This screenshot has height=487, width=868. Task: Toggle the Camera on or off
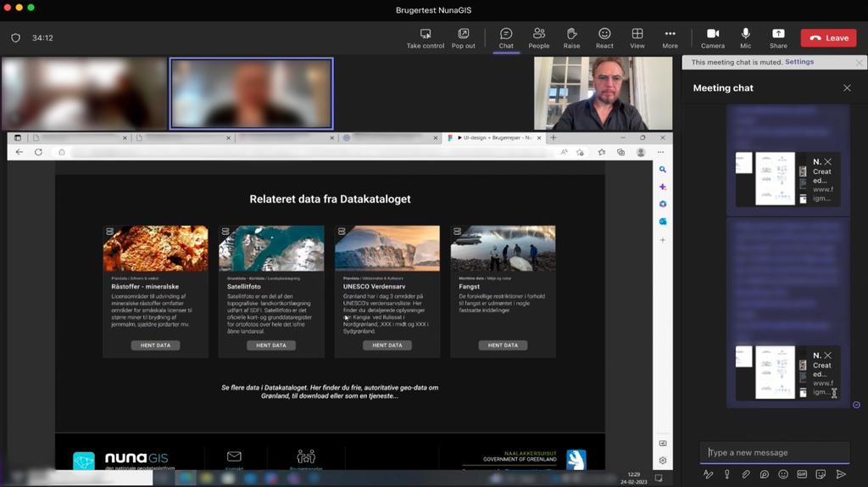(x=712, y=37)
